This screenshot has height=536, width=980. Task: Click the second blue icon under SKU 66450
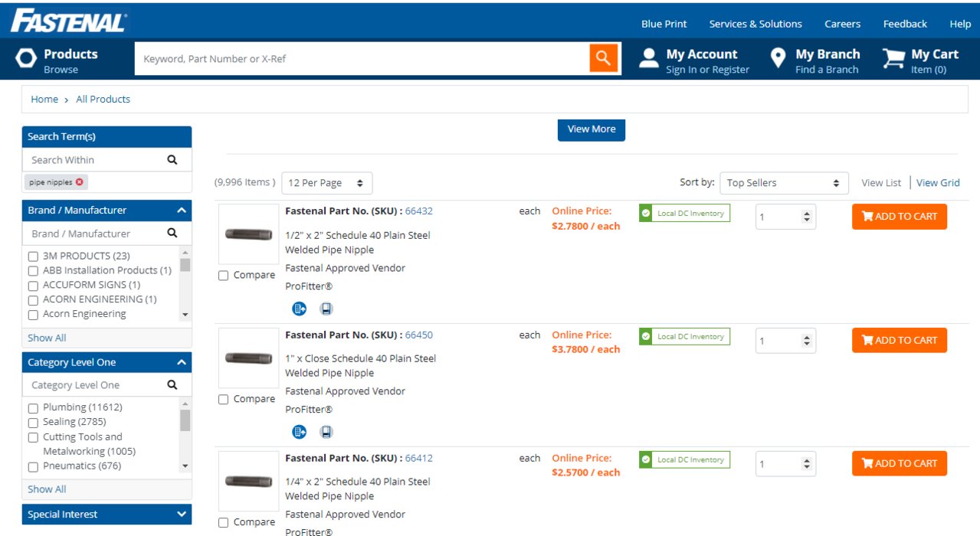(326, 432)
